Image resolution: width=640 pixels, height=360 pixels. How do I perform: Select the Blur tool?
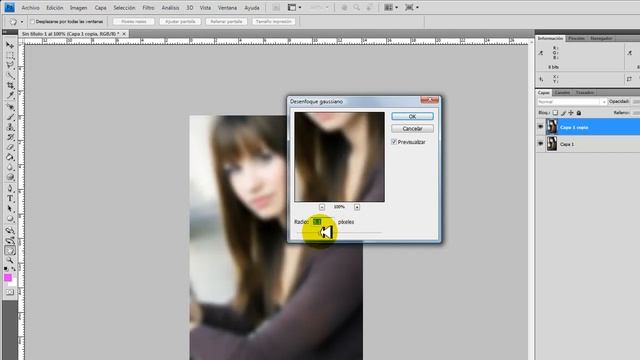click(10, 167)
